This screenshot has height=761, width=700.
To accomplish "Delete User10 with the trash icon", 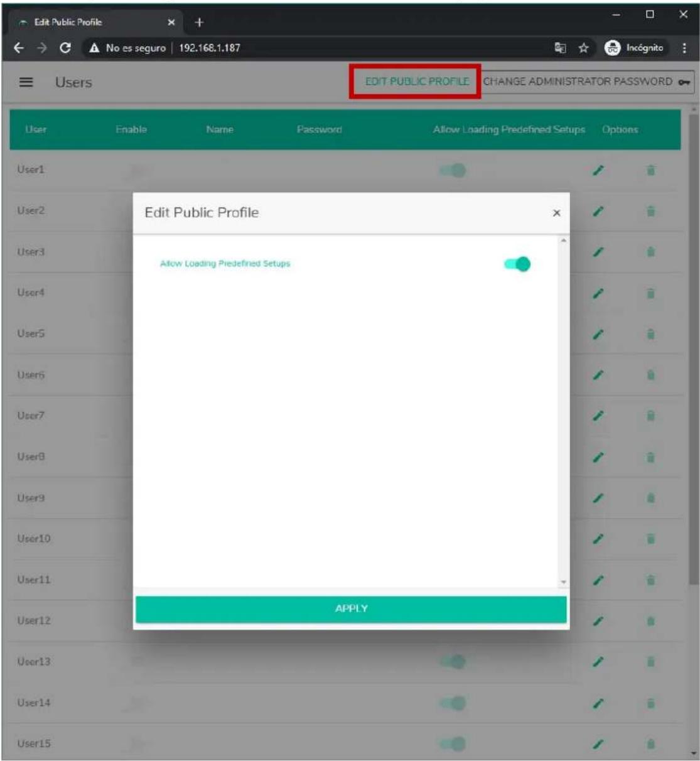I will (651, 539).
